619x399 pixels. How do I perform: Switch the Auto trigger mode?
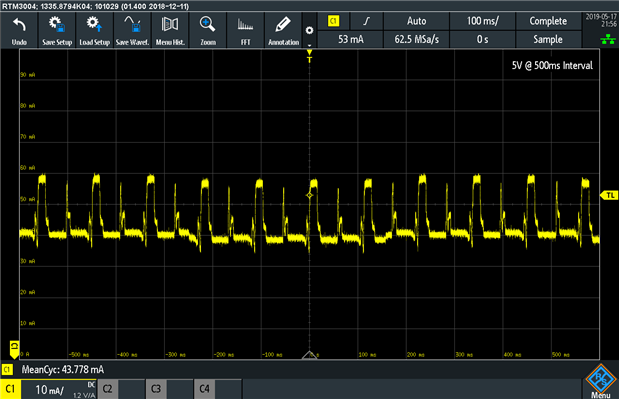416,21
